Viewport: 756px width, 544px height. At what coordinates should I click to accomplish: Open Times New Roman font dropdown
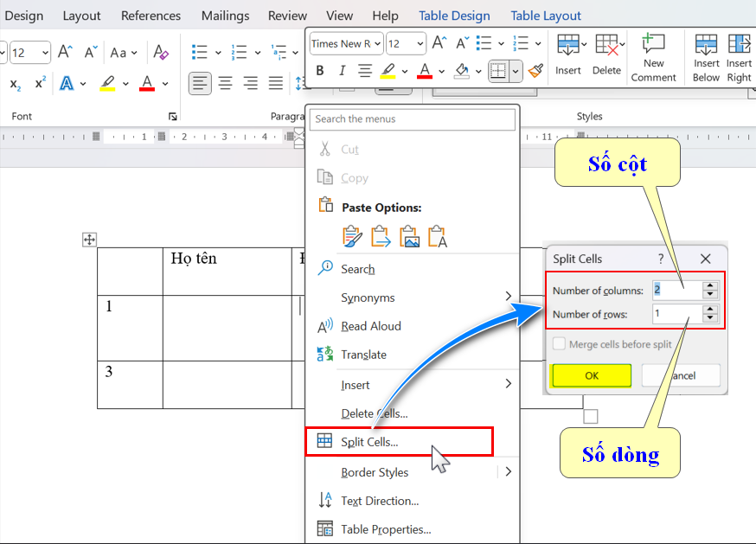pos(346,44)
